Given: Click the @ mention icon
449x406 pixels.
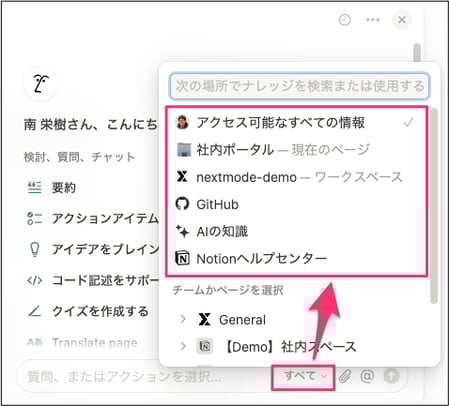Looking at the screenshot, I should tap(367, 376).
